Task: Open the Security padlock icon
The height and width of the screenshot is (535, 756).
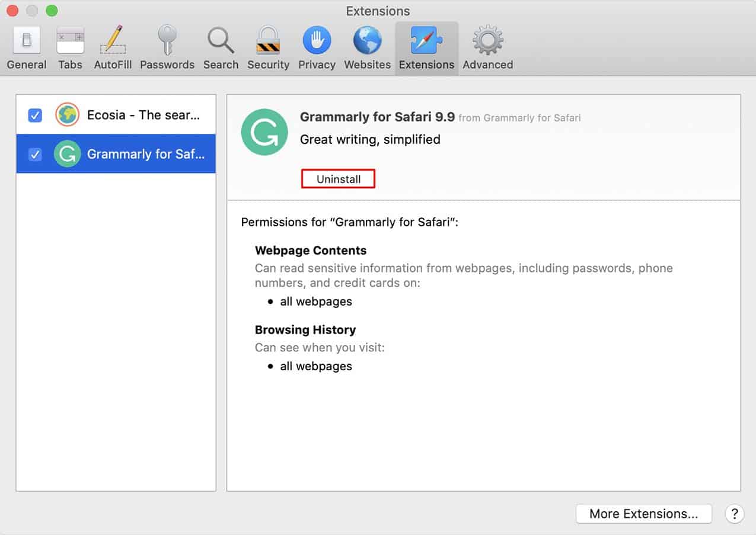Action: [x=268, y=40]
